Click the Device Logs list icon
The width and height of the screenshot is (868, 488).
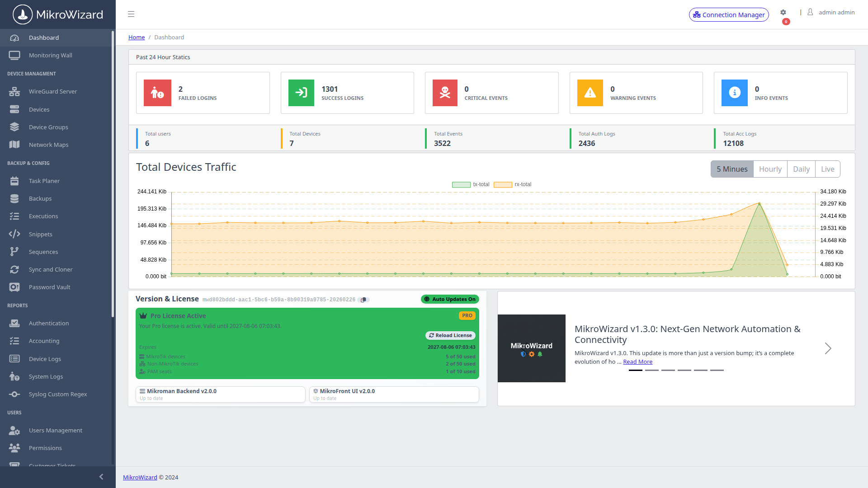click(14, 359)
